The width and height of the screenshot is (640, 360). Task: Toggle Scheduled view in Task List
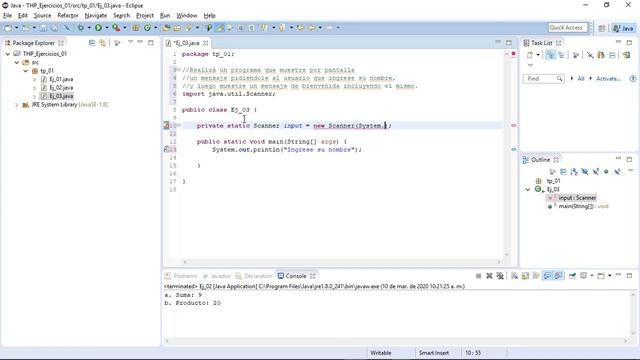pos(562,55)
